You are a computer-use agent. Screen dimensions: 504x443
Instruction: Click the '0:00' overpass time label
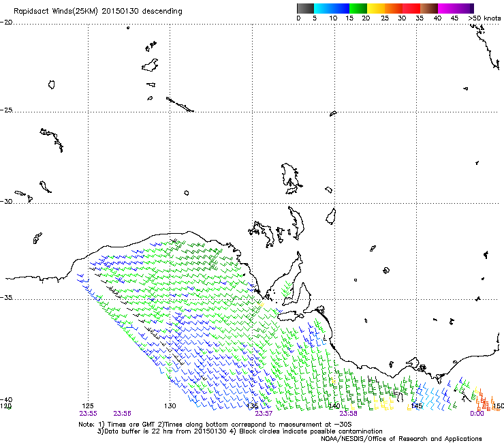point(477,414)
